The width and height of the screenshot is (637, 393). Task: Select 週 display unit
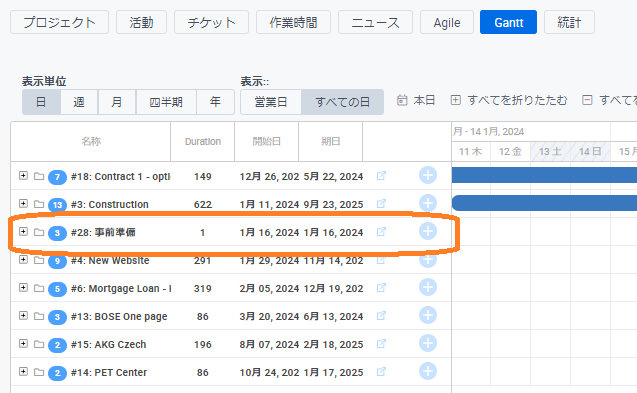pos(79,102)
